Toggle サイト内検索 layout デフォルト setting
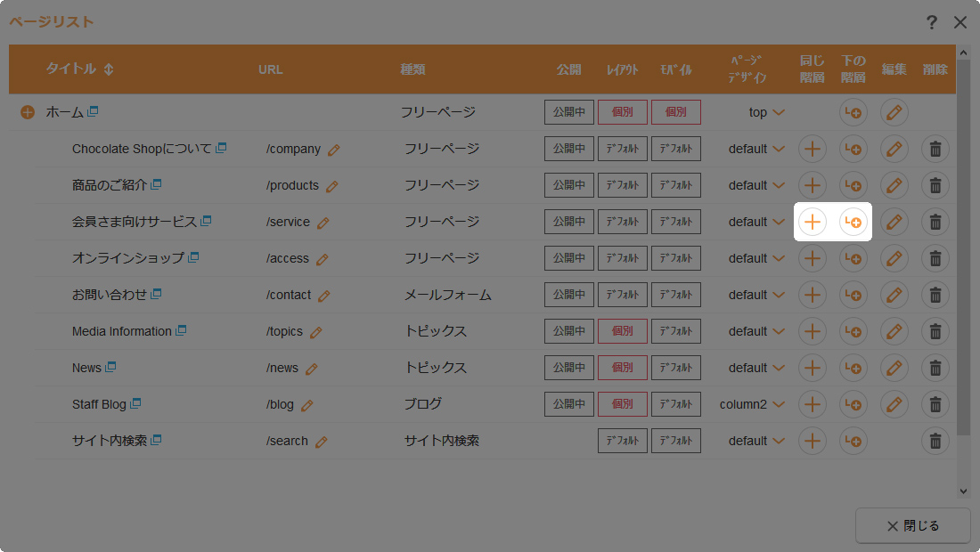The width and height of the screenshot is (980, 552). tap(623, 441)
